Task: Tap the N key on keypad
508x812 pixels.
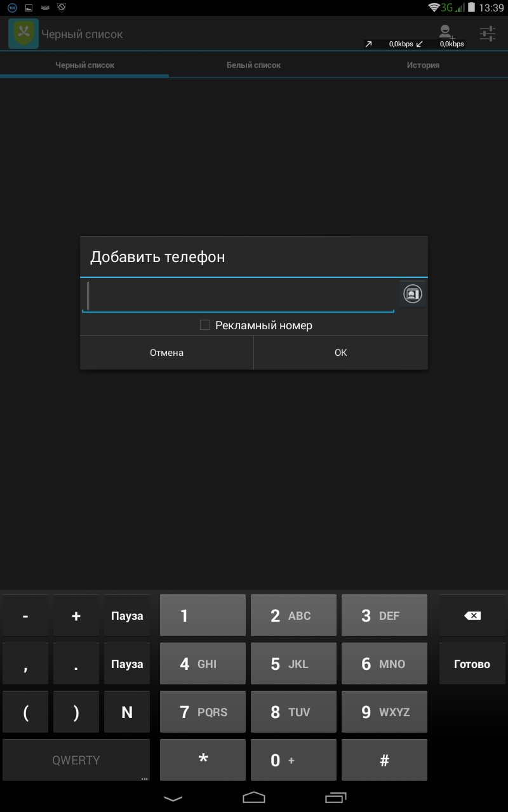Action: click(127, 712)
